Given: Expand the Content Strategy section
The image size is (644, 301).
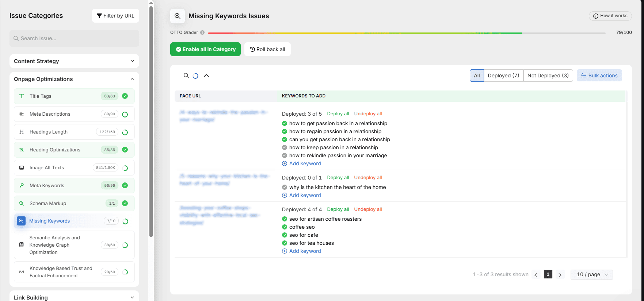Looking at the screenshot, I should click(74, 61).
